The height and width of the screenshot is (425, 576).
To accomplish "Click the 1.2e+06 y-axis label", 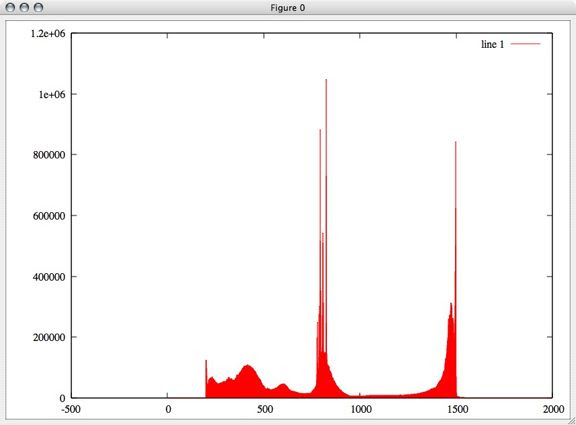I will [48, 34].
